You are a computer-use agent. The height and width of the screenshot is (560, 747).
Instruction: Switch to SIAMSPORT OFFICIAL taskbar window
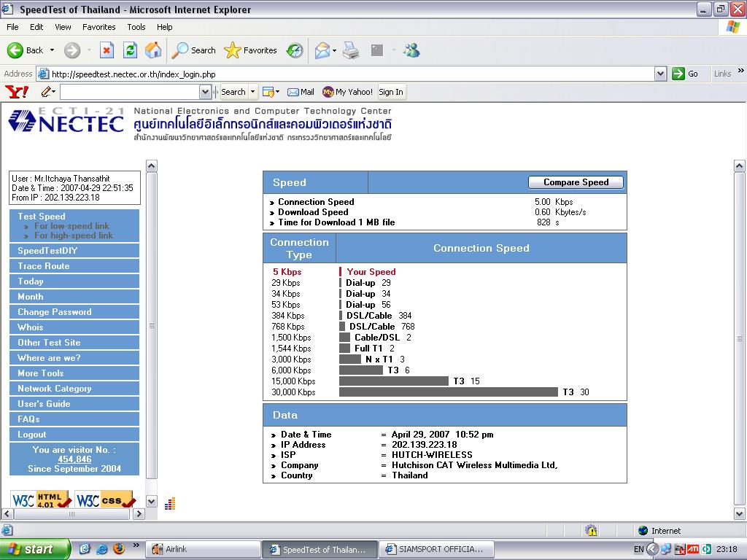coord(436,549)
